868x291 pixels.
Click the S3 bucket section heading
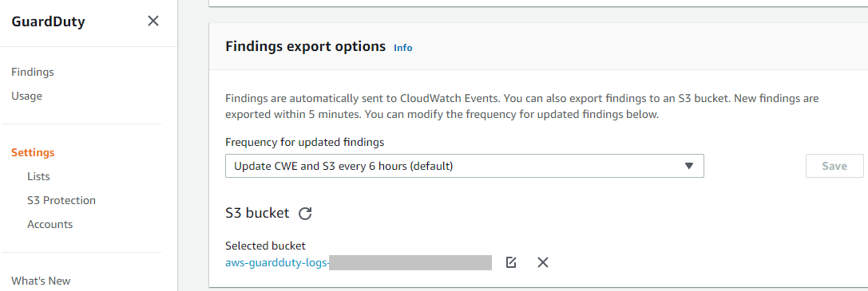pyautogui.click(x=257, y=213)
